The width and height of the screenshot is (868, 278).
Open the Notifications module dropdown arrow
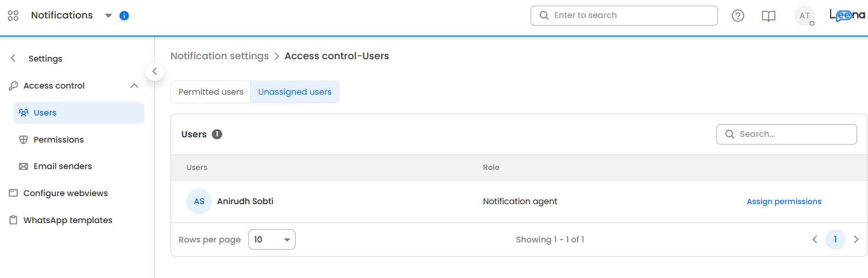click(x=108, y=16)
